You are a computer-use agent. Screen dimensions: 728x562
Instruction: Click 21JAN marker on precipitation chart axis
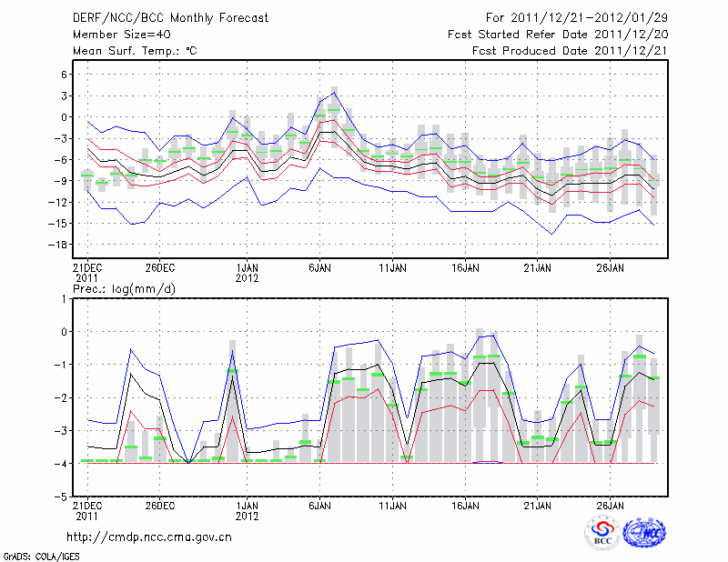click(x=538, y=505)
